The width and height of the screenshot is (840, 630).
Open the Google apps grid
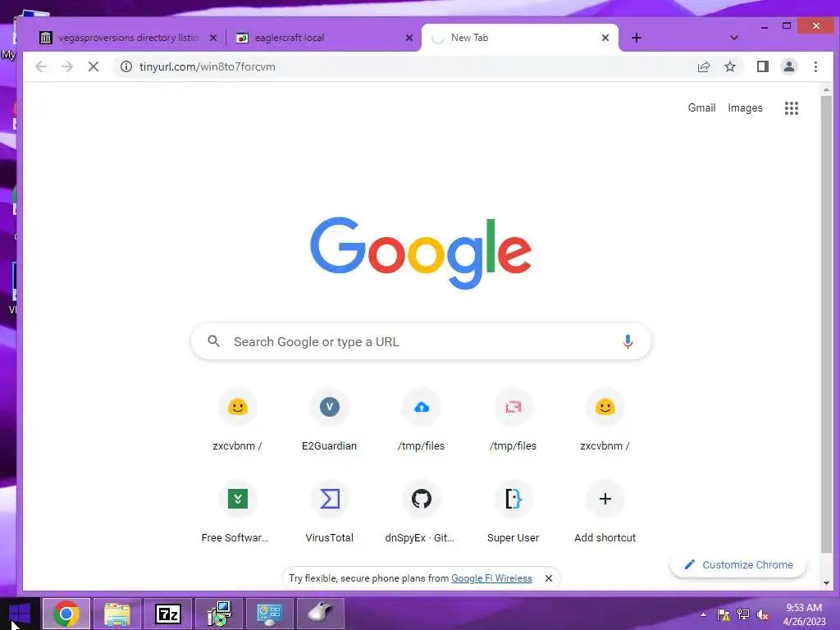pyautogui.click(x=792, y=108)
